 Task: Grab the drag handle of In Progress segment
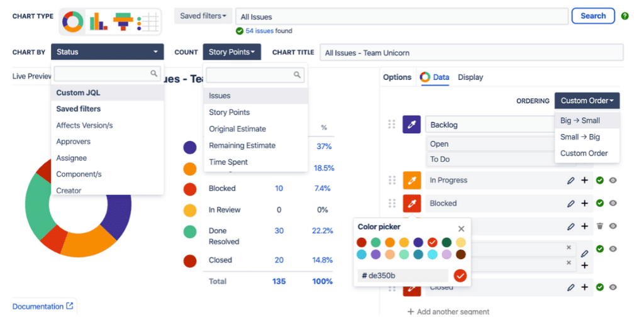(x=392, y=180)
